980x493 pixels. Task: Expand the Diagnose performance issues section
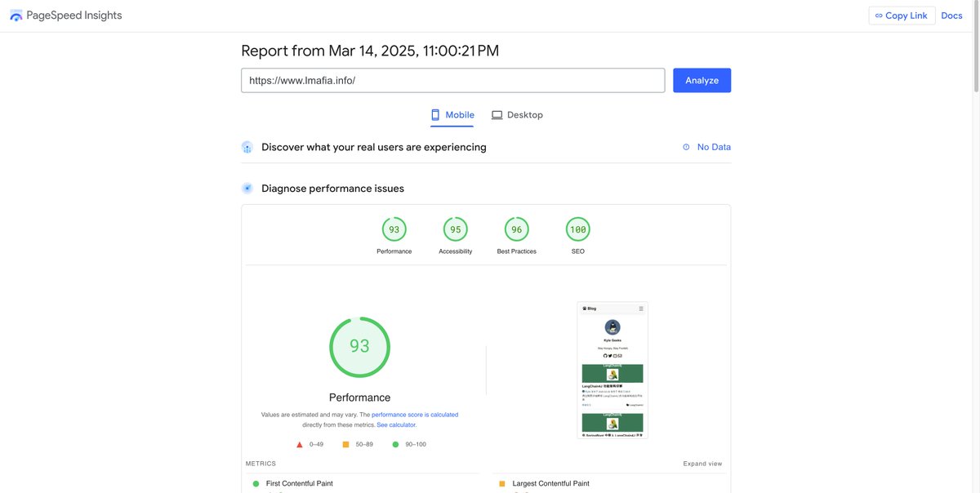pos(332,187)
